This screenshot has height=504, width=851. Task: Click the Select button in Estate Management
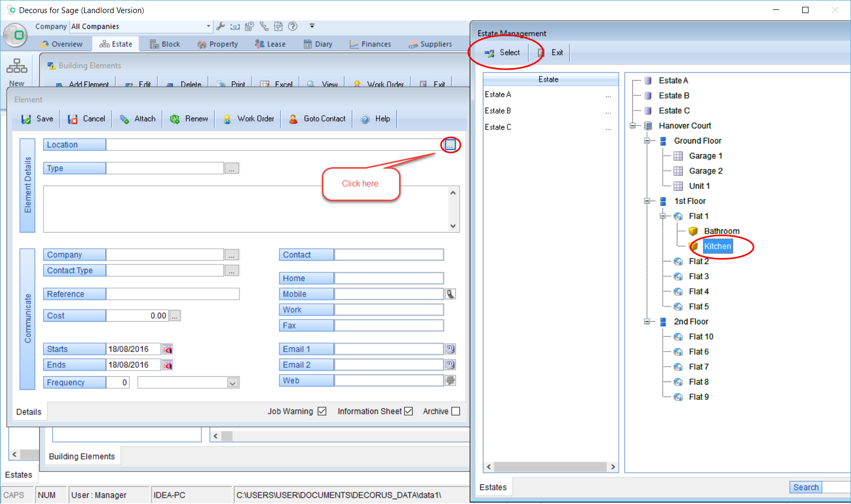pos(502,52)
